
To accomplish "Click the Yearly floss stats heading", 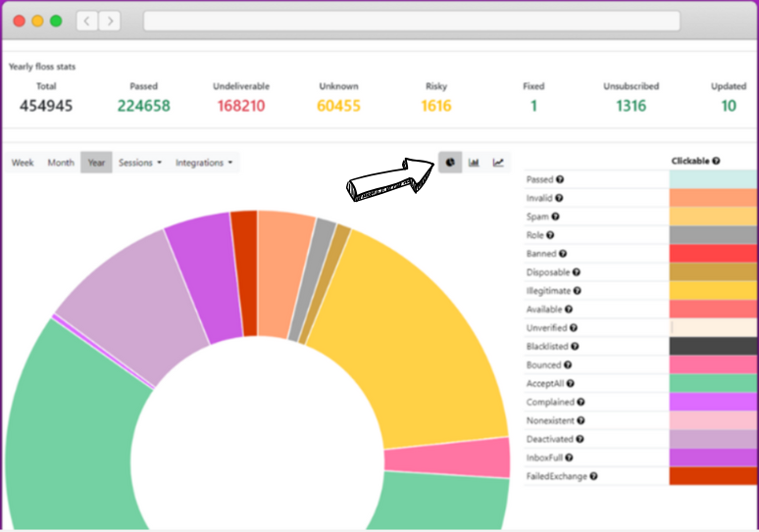I will pyautogui.click(x=42, y=67).
